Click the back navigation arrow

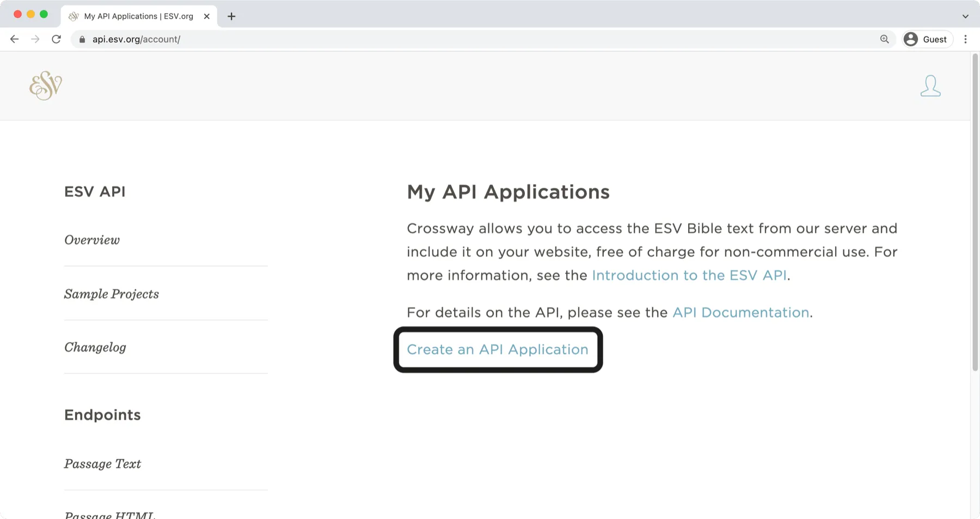click(14, 39)
